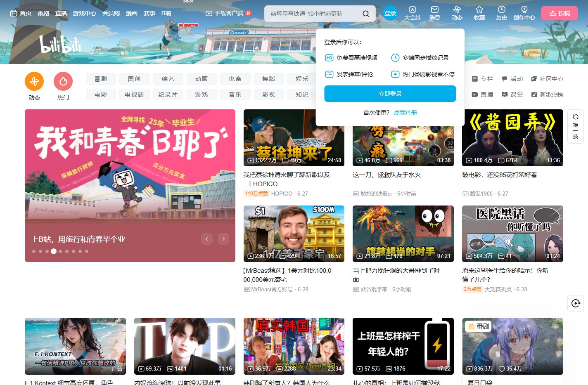Screen dimensions: 588x385
Task: Select the 综艺 category chip
Action: 168,79
